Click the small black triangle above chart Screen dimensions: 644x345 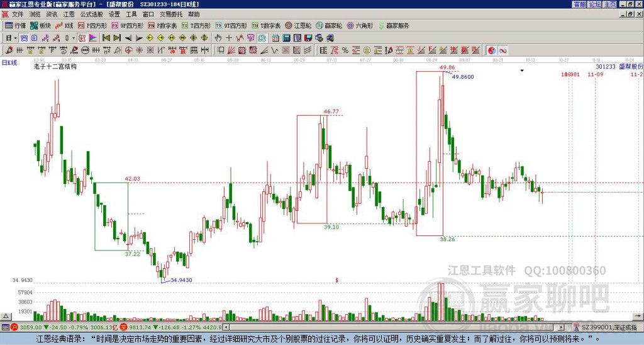tap(522, 71)
